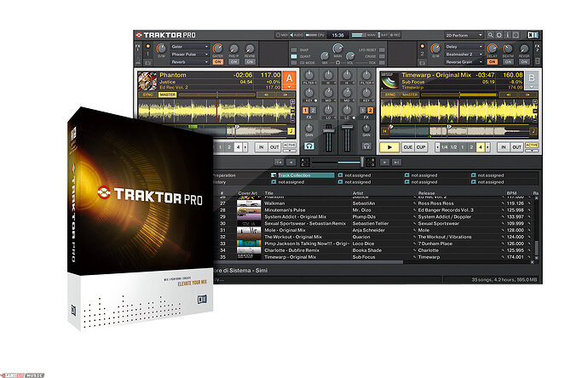Click Deck B tempo bend left arrow

[x=509, y=94]
